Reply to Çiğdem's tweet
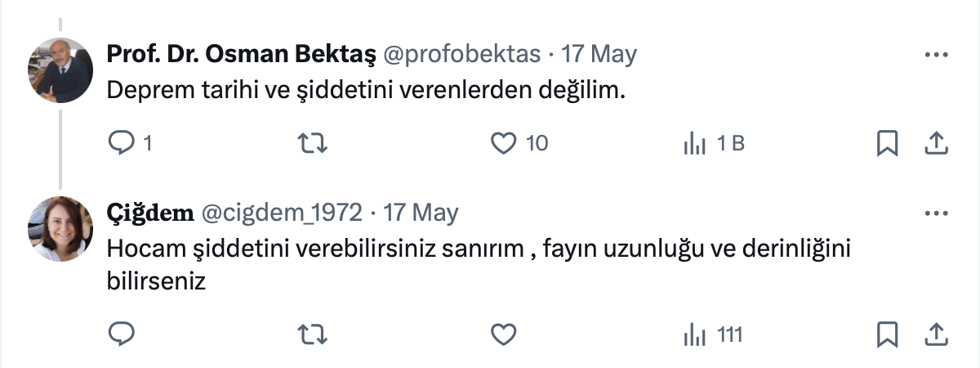Viewport: 980px width, 368px height. pos(121,334)
